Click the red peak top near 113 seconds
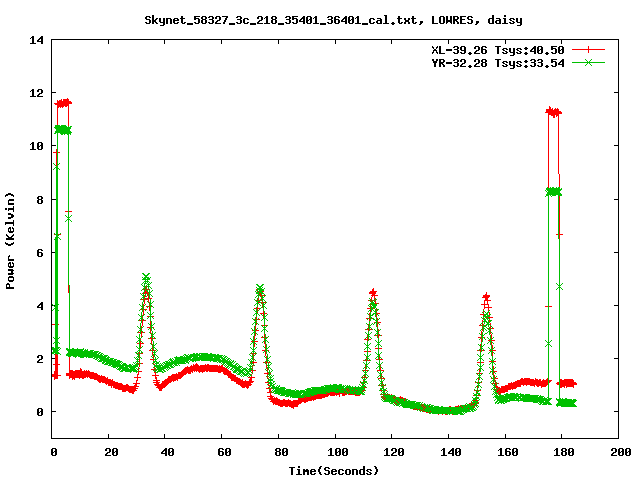The image size is (640, 480). (373, 293)
